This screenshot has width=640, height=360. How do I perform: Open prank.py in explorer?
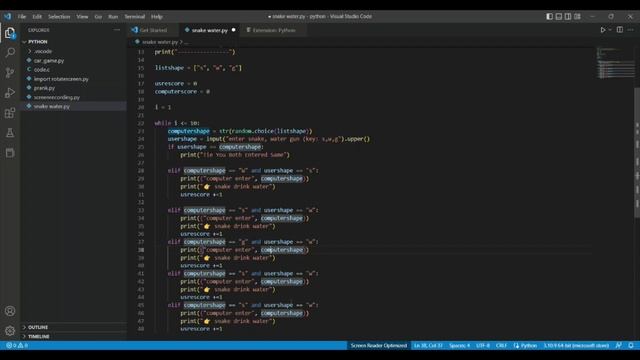pyautogui.click(x=44, y=88)
